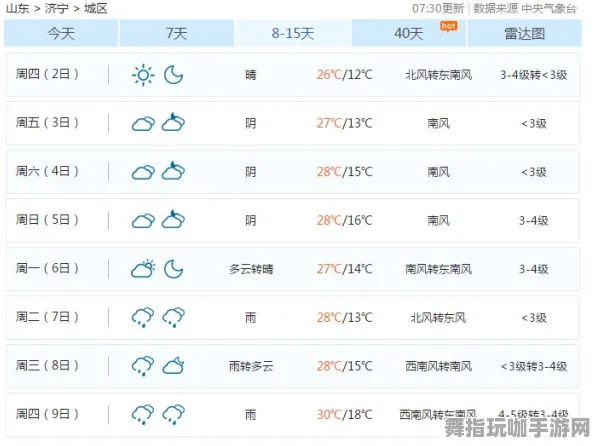Click the cloudy day icon for 周六 4日
Image resolution: width=596 pixels, height=446 pixels.
(x=143, y=172)
